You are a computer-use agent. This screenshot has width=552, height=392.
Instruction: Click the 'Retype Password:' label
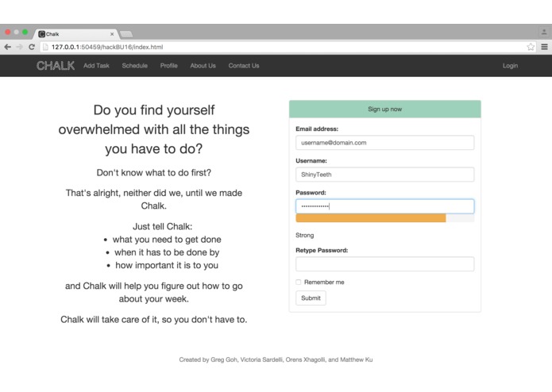point(322,250)
